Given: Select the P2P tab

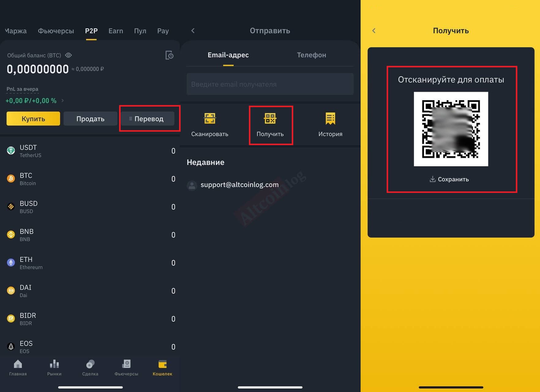Looking at the screenshot, I should click(91, 31).
